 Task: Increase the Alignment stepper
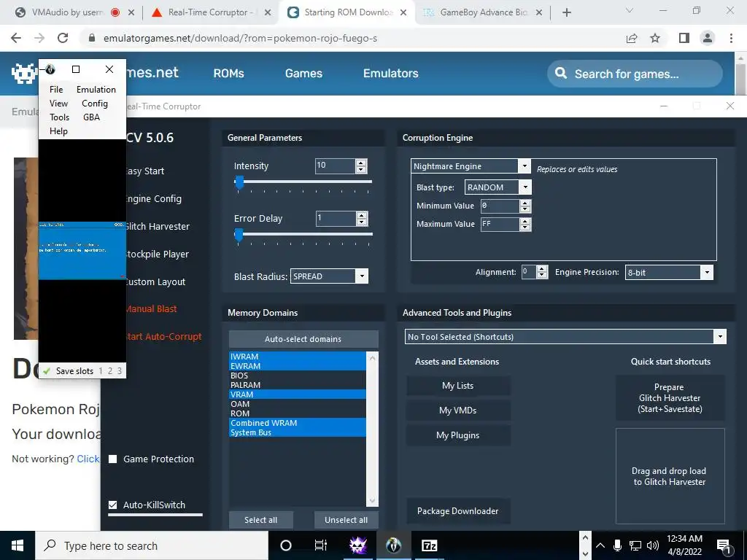pos(542,268)
